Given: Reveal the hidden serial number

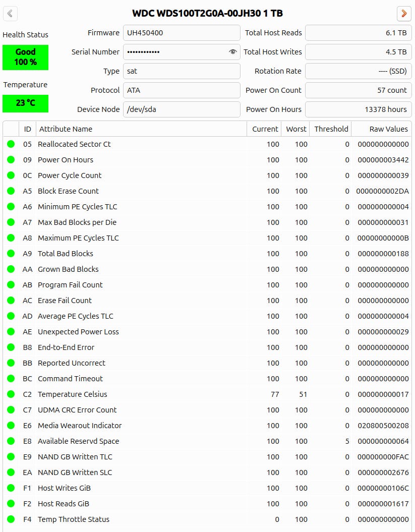Looking at the screenshot, I should pos(232,52).
